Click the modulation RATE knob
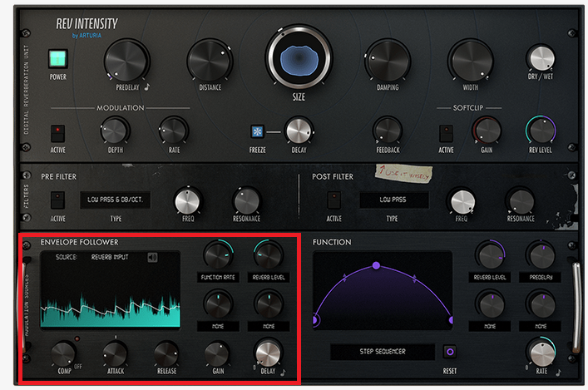The height and width of the screenshot is (390, 588). [173, 131]
